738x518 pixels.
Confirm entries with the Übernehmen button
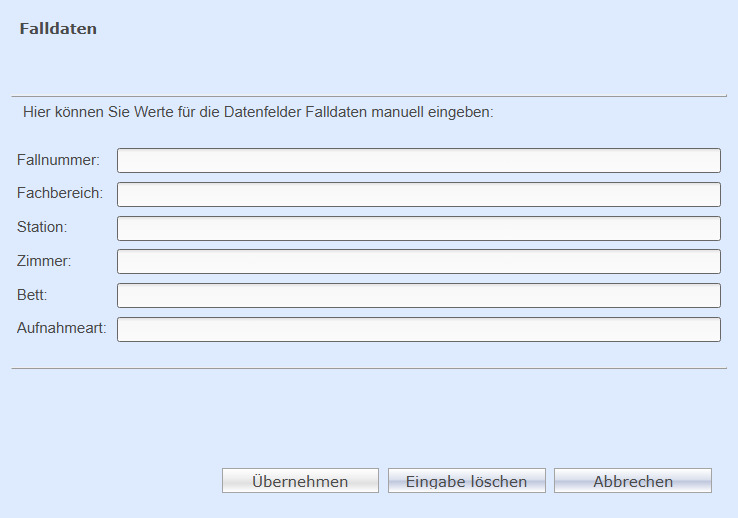[300, 480]
